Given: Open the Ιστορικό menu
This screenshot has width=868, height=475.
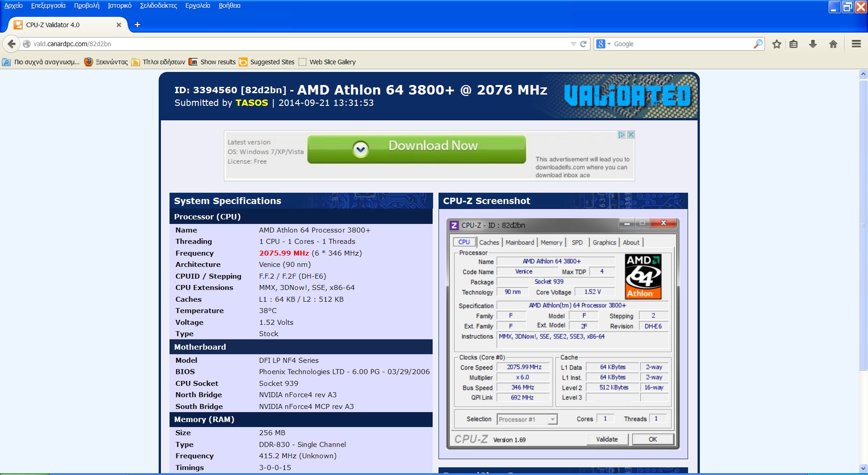Looking at the screenshot, I should pyautogui.click(x=120, y=5).
